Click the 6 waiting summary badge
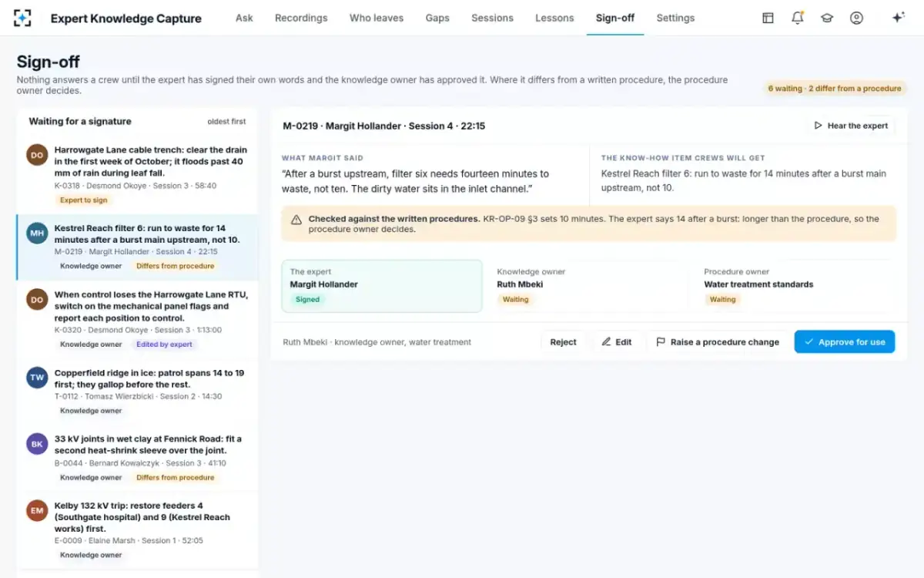924x578 pixels. tap(835, 89)
